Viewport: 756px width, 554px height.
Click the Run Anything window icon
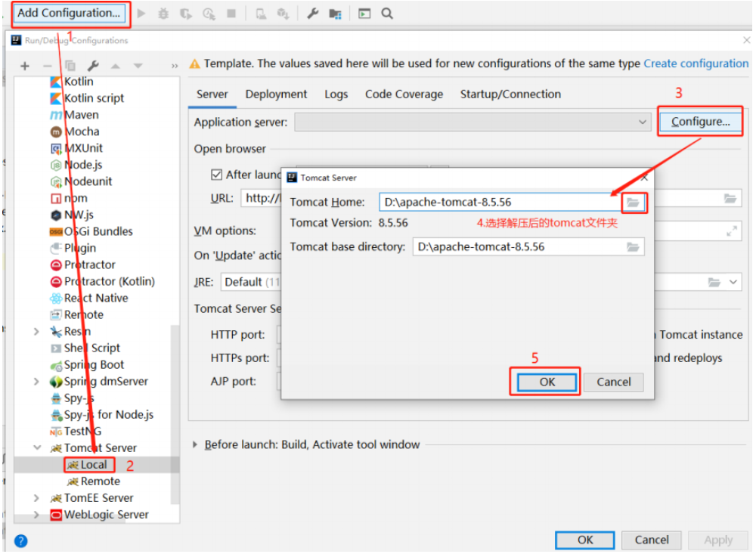pos(364,14)
